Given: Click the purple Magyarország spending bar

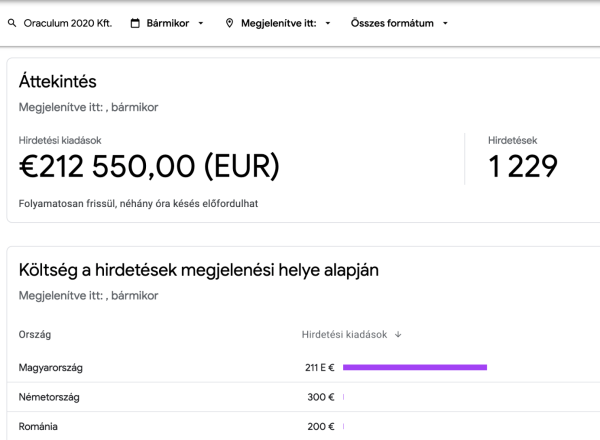Looking at the screenshot, I should pyautogui.click(x=415, y=367).
